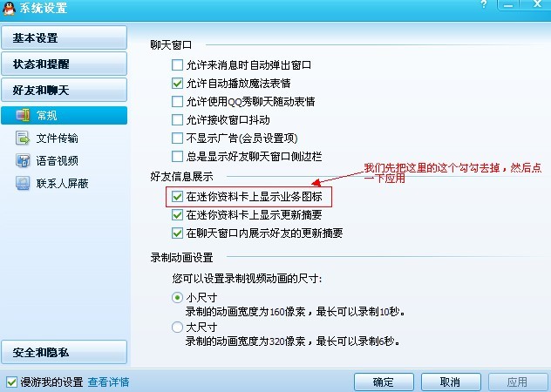Expand the 基本设置 section

click(x=64, y=37)
